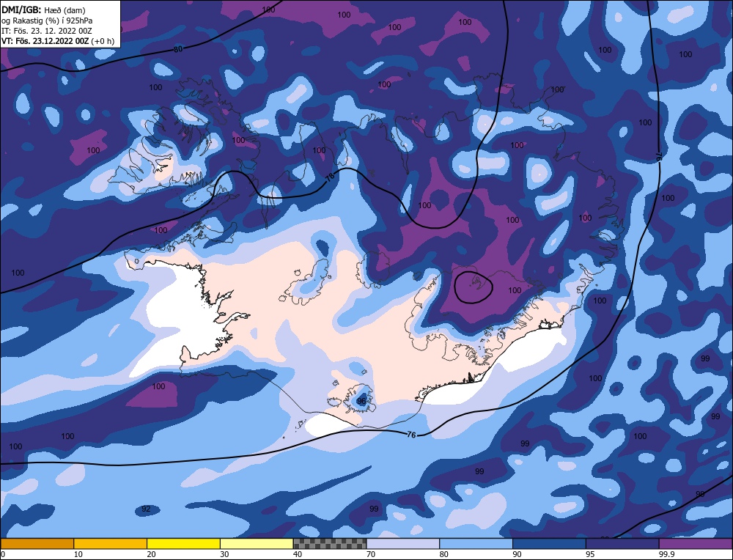Click the '40' legend tick label
The width and height of the screenshot is (733, 560).
298,554
